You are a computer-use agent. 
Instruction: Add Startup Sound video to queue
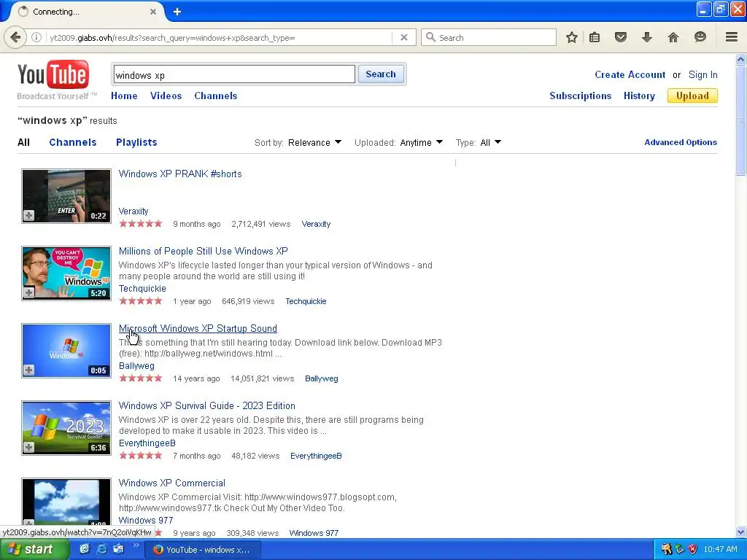28,370
